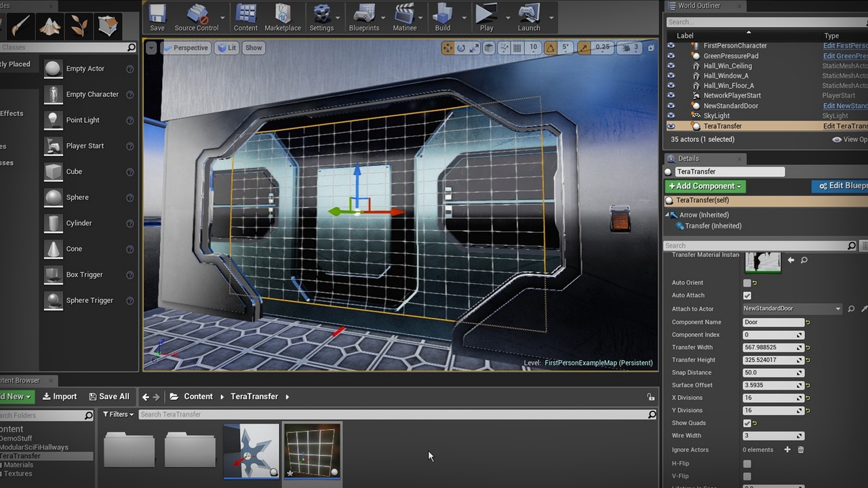868x488 pixels.
Task: Switch to Landscape mode icon
Action: pyautogui.click(x=50, y=26)
